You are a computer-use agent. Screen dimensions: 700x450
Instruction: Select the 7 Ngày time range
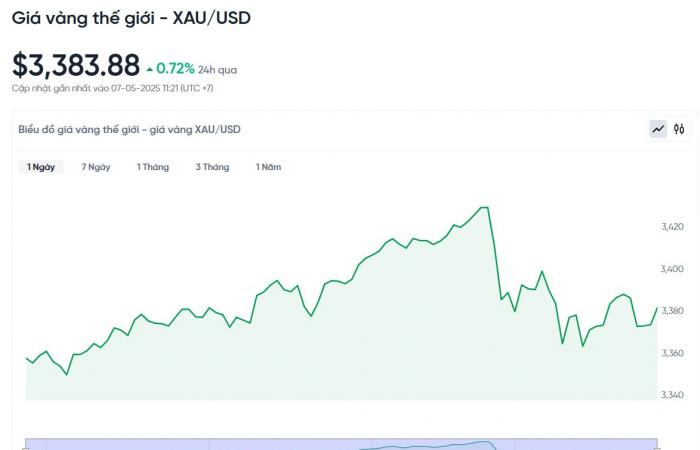[x=96, y=167]
